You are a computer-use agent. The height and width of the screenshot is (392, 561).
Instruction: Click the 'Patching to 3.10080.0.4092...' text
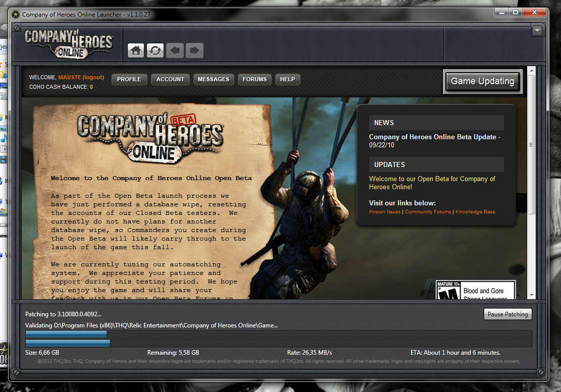click(63, 314)
